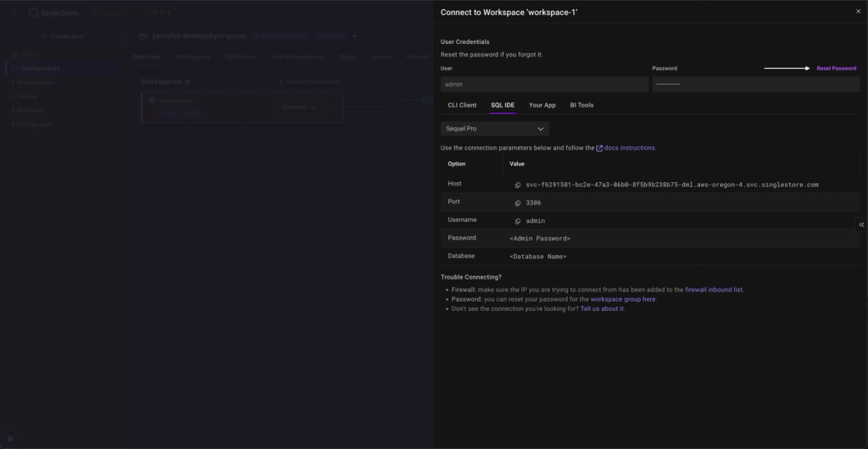868x449 pixels.
Task: Click the Create Workspace button
Action: 309,82
